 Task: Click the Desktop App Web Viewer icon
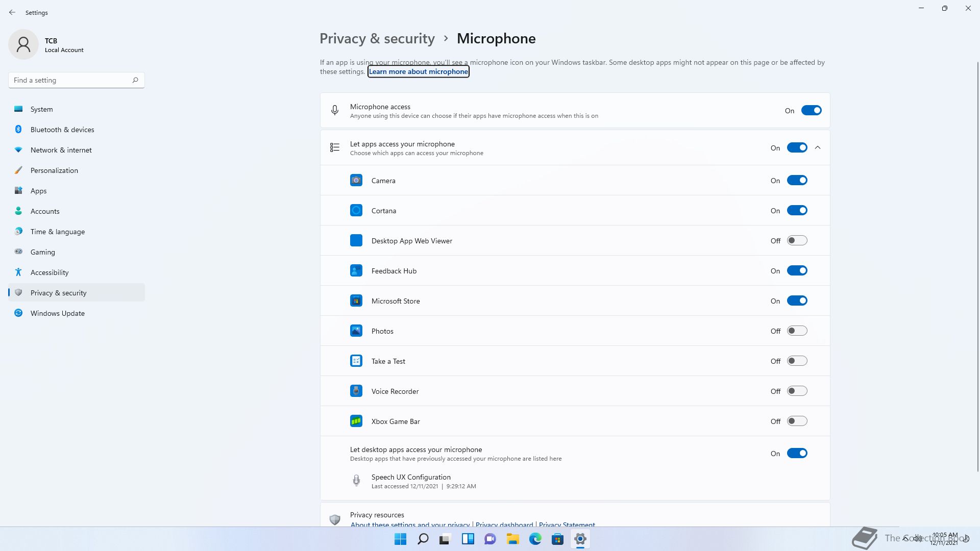tap(356, 240)
